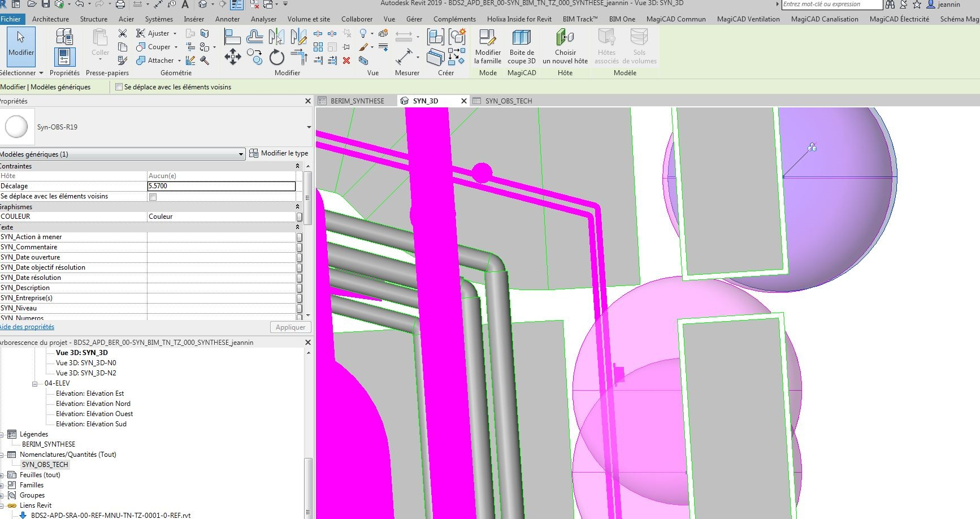Click the Print icon in quick access toolbar
This screenshot has height=519, width=980.
pyautogui.click(x=120, y=5)
